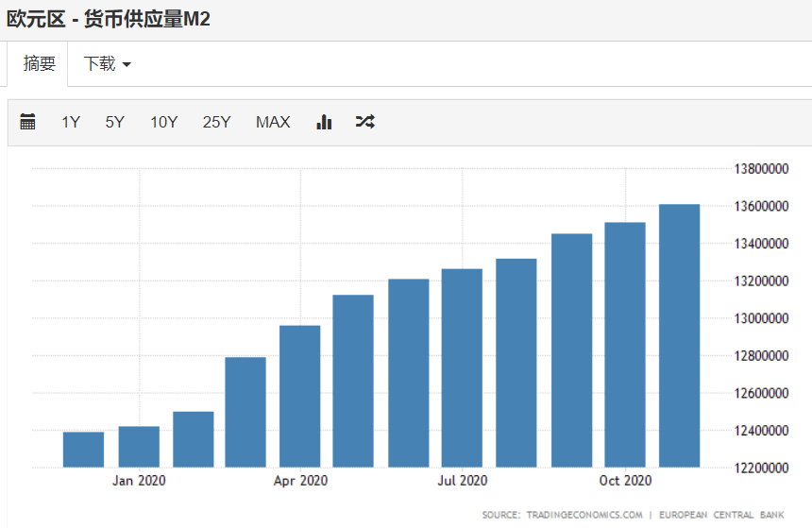Click the bar above the Apr 2020 label
This screenshot has width=812, height=528.
pos(300,397)
